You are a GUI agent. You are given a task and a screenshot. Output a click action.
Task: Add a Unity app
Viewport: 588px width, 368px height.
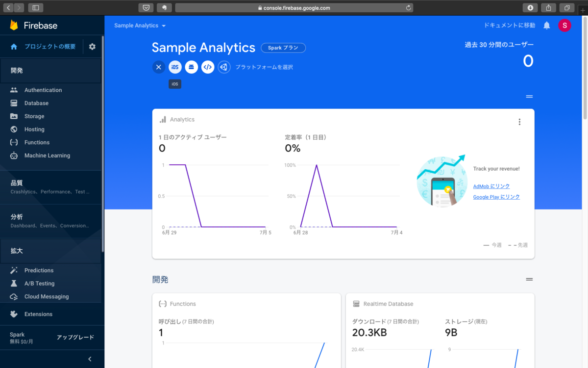pos(224,67)
